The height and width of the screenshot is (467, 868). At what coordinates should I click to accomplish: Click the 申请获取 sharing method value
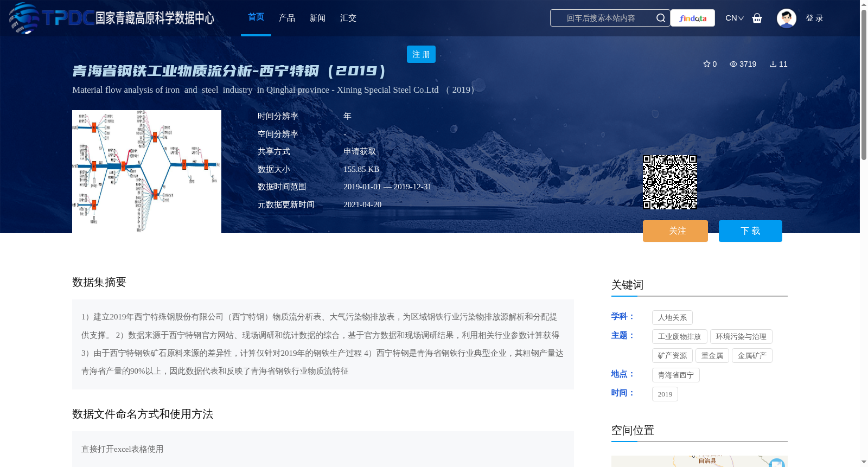(360, 151)
